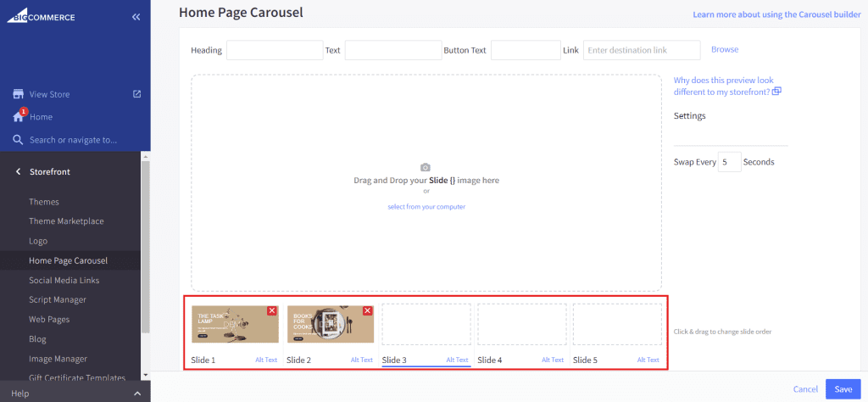Select Slide 1 thumbnail
This screenshot has width=868, height=402.
pos(235,324)
